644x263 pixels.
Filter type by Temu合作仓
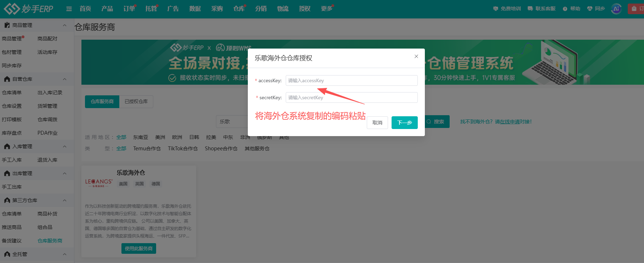point(147,149)
